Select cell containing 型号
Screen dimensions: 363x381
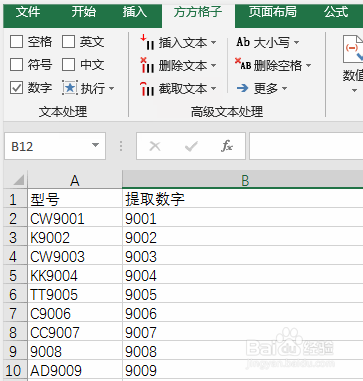[x=75, y=199]
